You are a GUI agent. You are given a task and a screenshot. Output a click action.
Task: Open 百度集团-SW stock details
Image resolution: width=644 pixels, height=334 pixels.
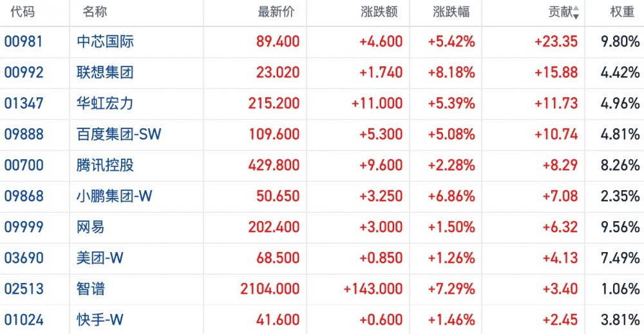coord(118,134)
